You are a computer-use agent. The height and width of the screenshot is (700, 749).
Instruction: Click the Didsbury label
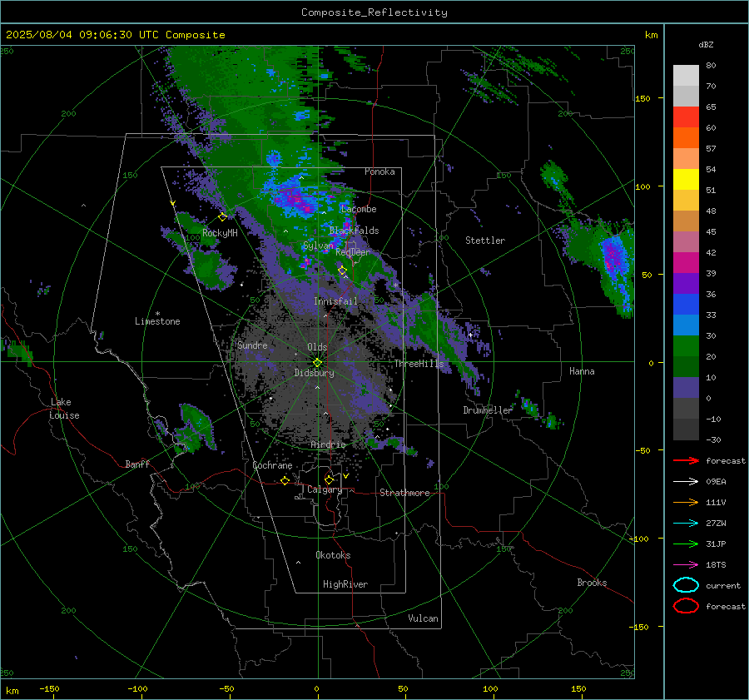[x=315, y=373]
